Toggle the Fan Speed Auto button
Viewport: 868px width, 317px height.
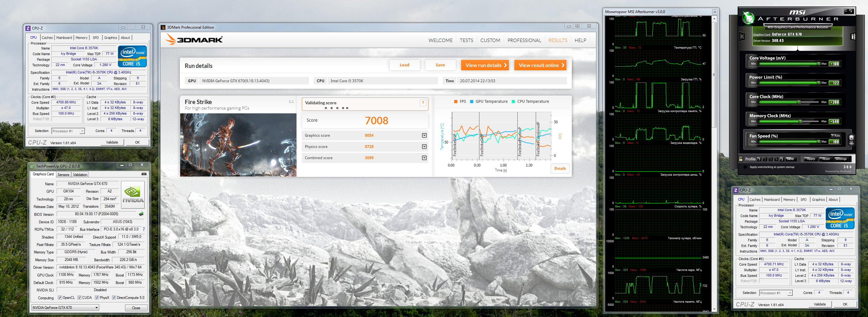(836, 135)
